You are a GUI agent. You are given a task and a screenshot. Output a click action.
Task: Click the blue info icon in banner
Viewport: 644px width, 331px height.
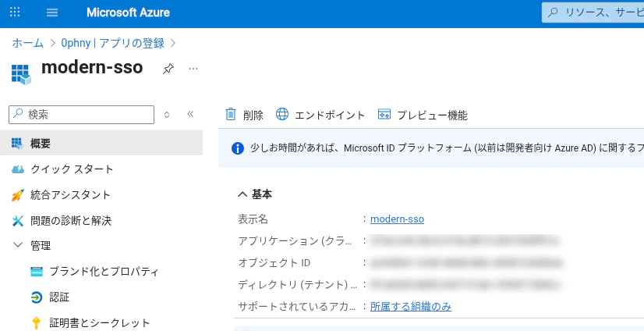(238, 148)
